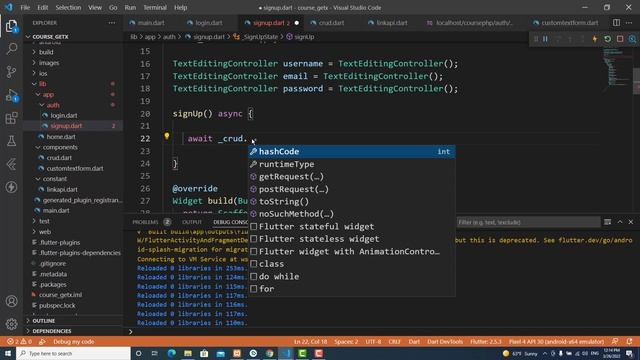Change the Pixel 4 API 30 device
640x360 pixels.
pos(556,342)
